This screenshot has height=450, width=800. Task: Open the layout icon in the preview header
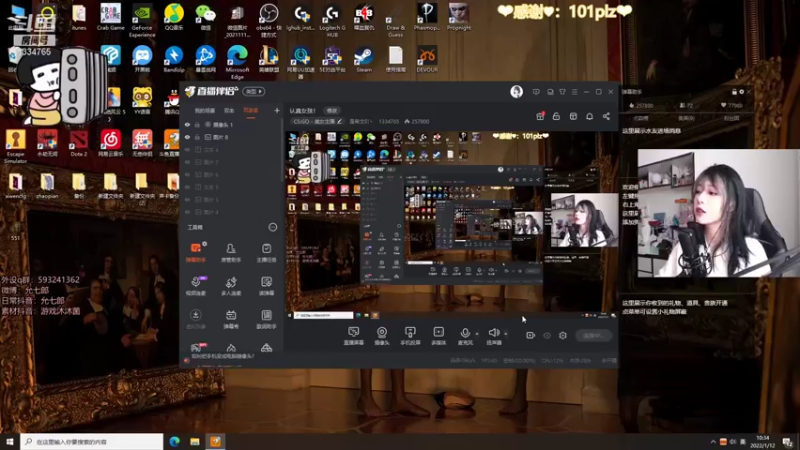(573, 116)
